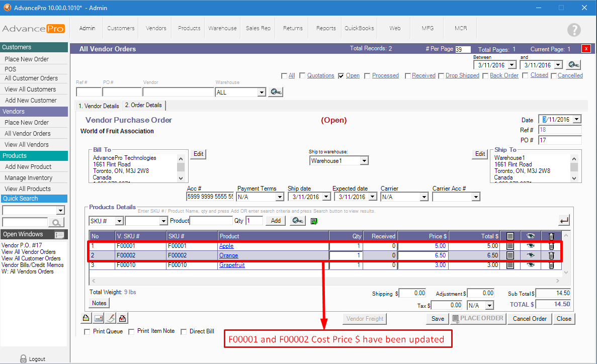The width and height of the screenshot is (597, 364).
Task: Click the Open Windows list icon
Action: [x=59, y=235]
